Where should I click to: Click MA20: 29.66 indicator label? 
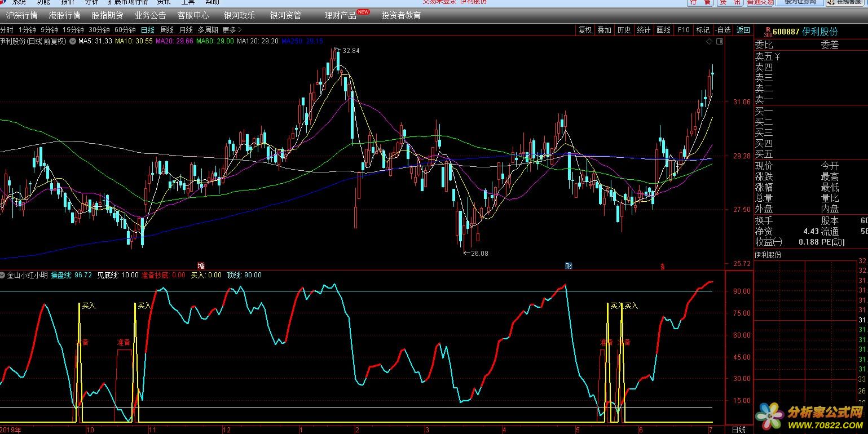coord(174,41)
